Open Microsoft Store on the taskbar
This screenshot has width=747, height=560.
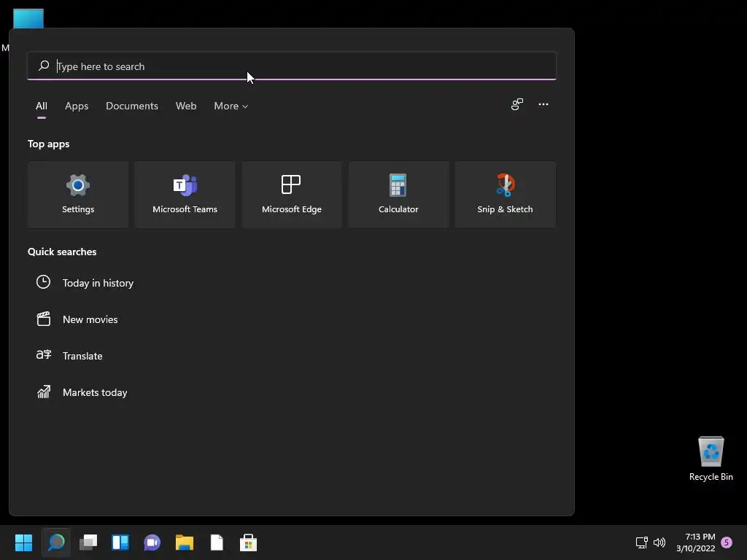coord(248,542)
